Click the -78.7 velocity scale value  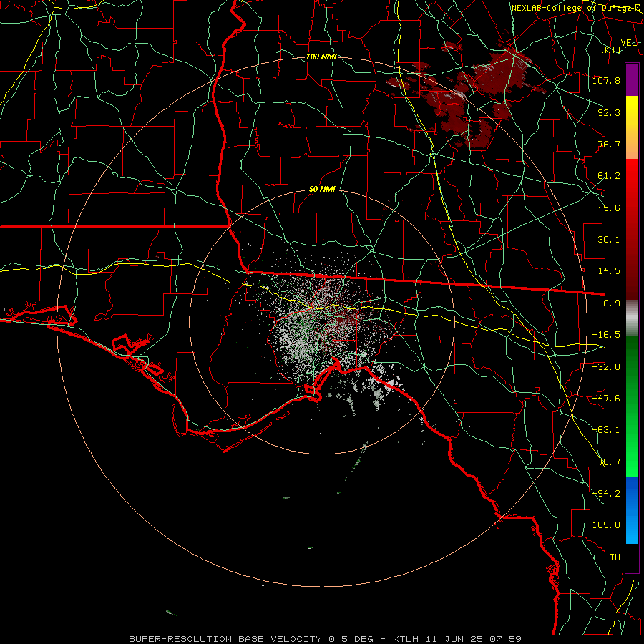click(x=606, y=462)
